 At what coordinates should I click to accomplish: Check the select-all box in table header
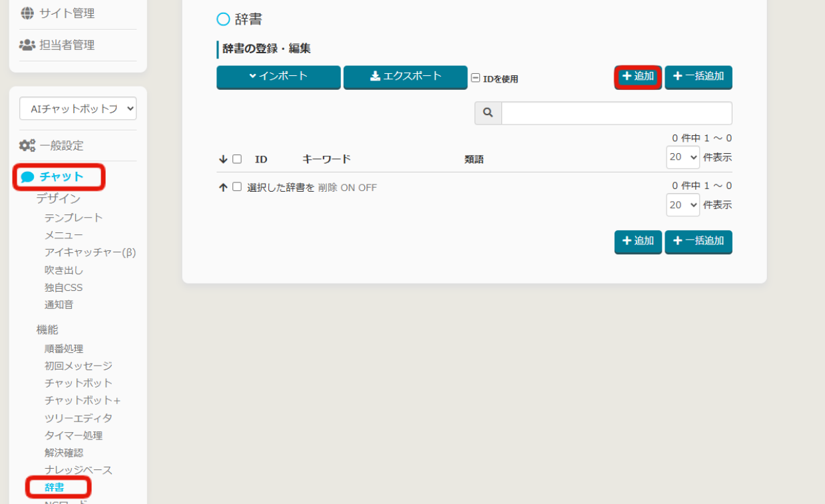[237, 159]
